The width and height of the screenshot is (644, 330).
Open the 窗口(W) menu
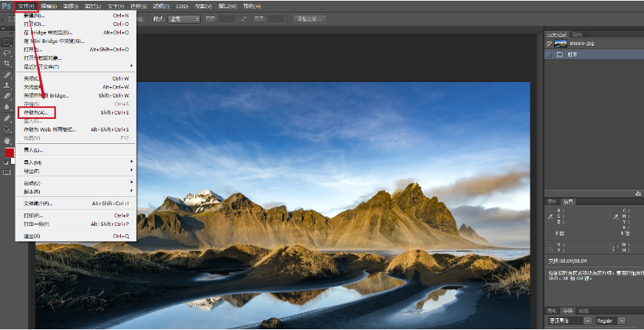click(227, 6)
